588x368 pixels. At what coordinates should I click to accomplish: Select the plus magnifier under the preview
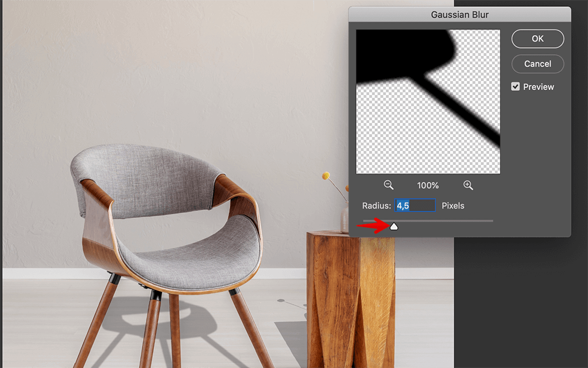(x=468, y=185)
